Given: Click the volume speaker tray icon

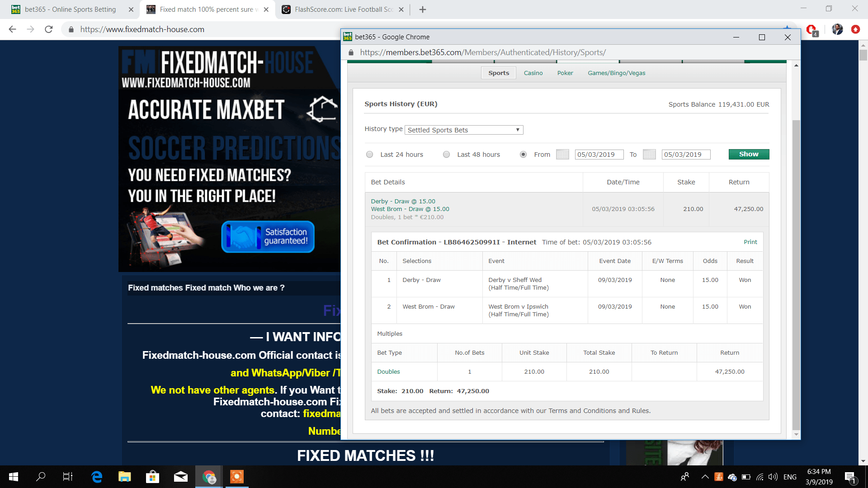Looking at the screenshot, I should 773,477.
